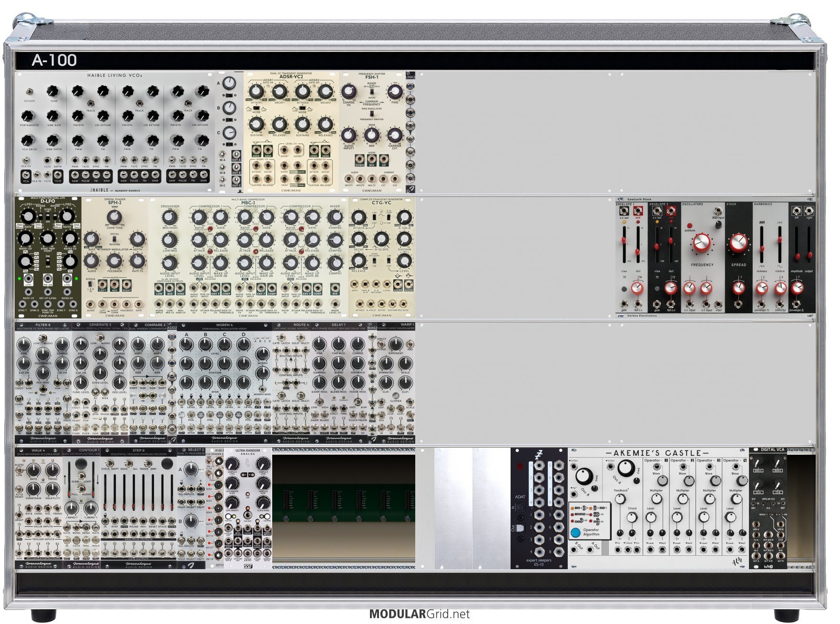Click the right output jack on Sawtooth Stack

pos(809,211)
